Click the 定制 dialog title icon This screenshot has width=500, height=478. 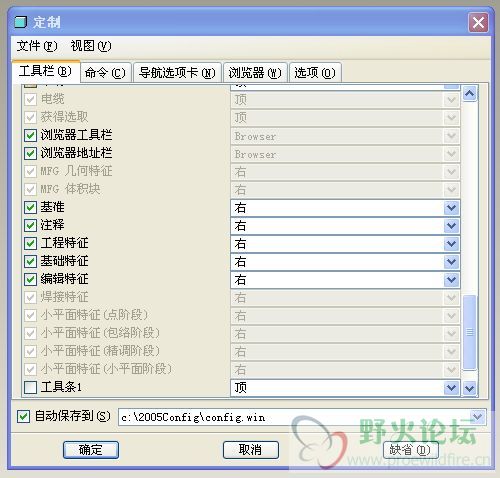(20, 22)
